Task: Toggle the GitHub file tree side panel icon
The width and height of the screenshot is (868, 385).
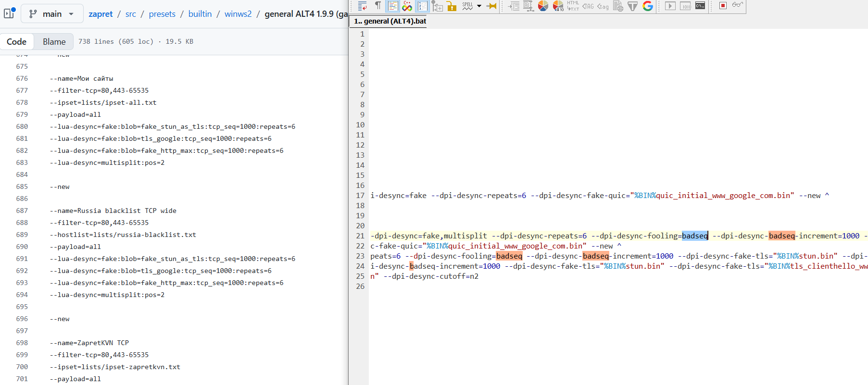Action: pos(10,13)
